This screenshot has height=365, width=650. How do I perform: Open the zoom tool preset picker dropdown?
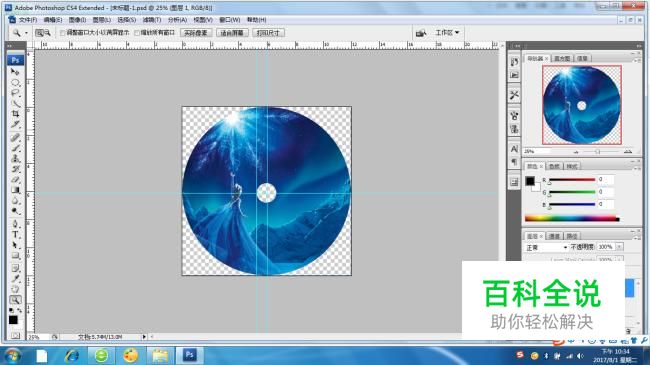pyautogui.click(x=27, y=33)
